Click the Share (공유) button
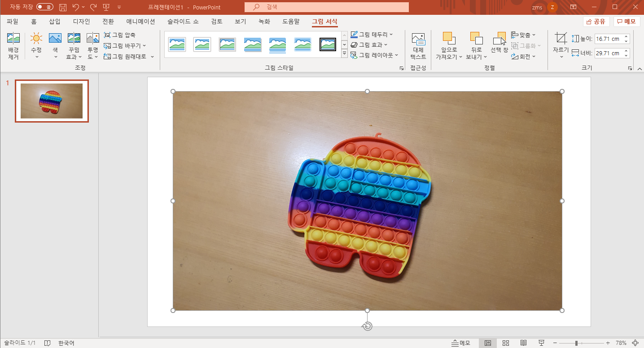Screen dimensions: 644x348 596,21
